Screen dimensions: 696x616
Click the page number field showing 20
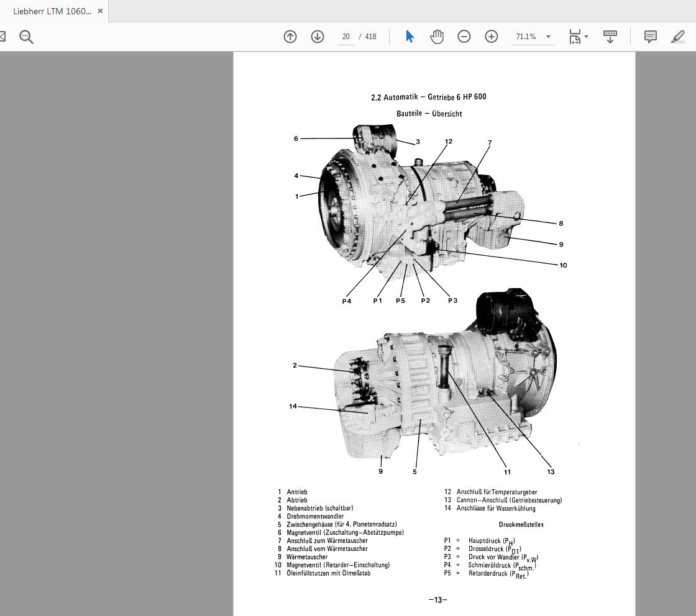[x=346, y=37]
